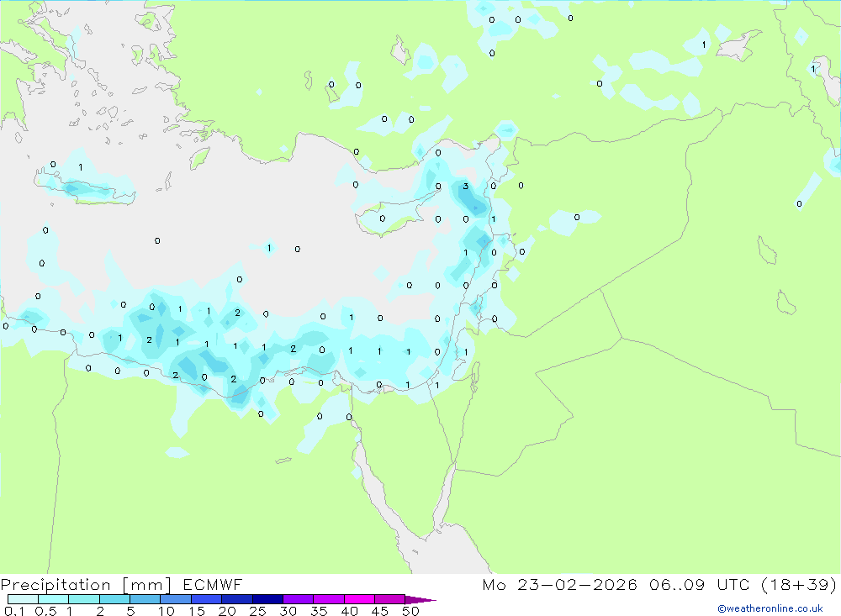Viewport: 841px width, 616px height.
Task: Click the 35–40 mm legend color box
Action: tap(328, 599)
